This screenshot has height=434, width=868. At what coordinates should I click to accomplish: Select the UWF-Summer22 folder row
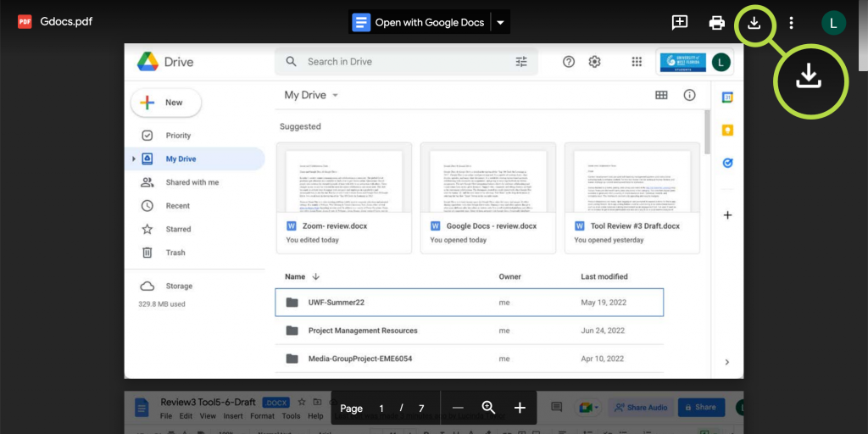pos(469,303)
